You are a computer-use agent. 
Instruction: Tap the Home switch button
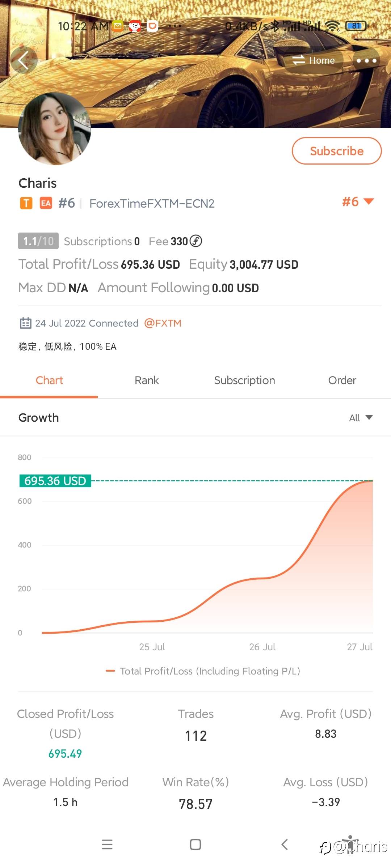click(314, 60)
